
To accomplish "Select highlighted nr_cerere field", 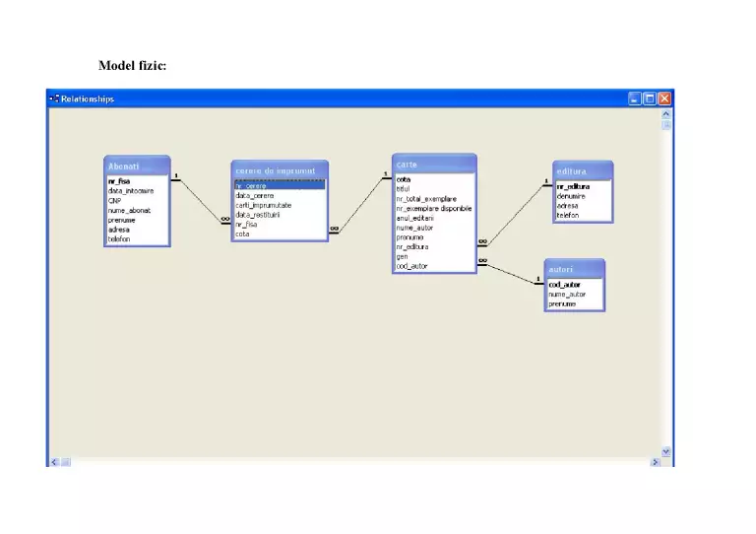I will 280,186.
